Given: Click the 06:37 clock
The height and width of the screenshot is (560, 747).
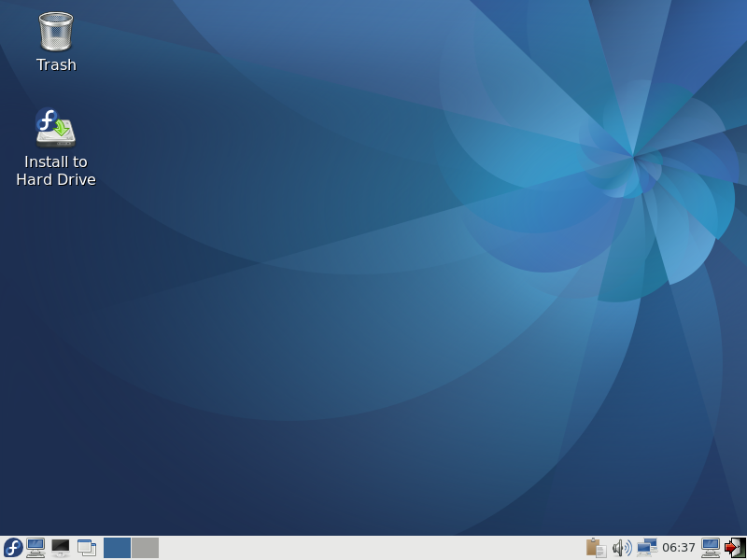Looking at the screenshot, I should click(x=679, y=548).
